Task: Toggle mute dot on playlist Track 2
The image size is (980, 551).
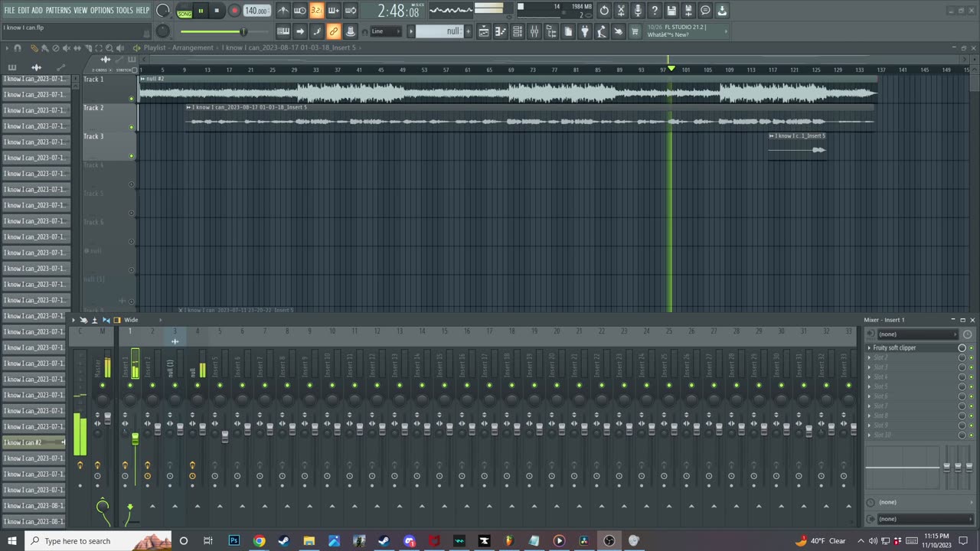Action: tap(132, 127)
